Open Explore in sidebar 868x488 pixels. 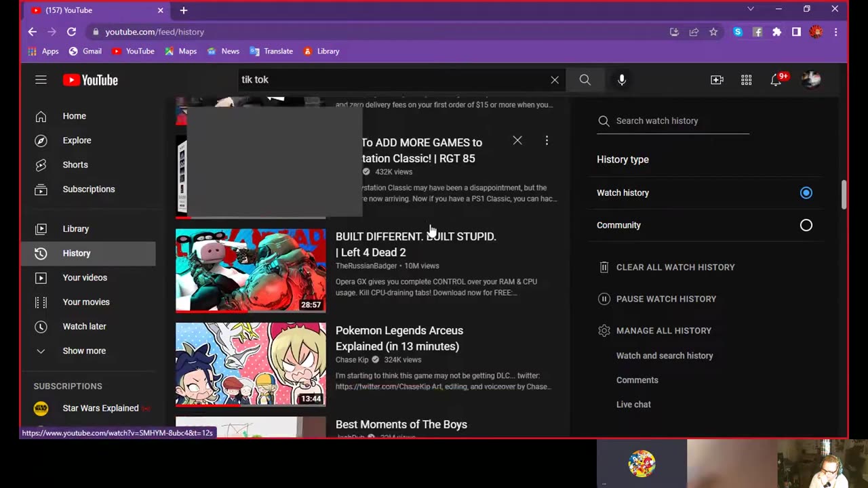[x=88, y=140]
